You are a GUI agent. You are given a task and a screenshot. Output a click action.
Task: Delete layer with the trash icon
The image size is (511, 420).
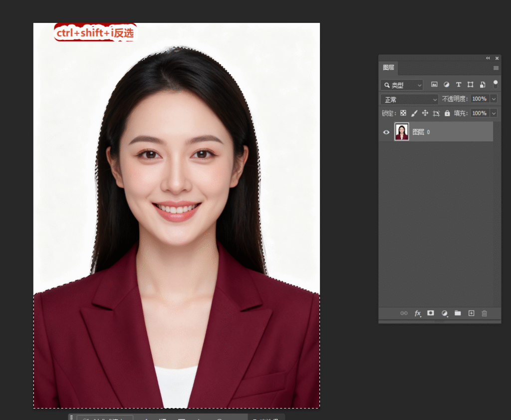pos(484,313)
